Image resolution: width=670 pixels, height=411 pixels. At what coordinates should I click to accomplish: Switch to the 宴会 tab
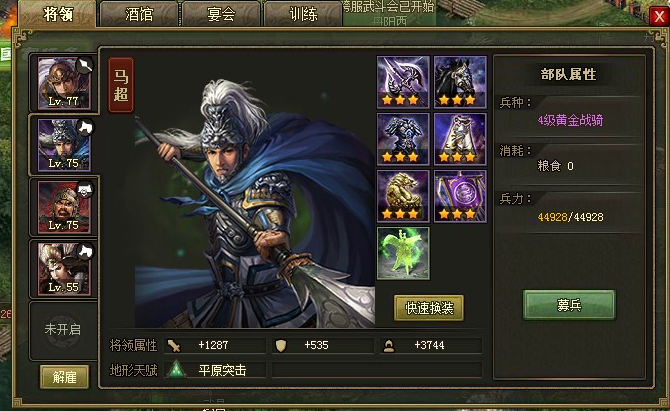pos(220,14)
